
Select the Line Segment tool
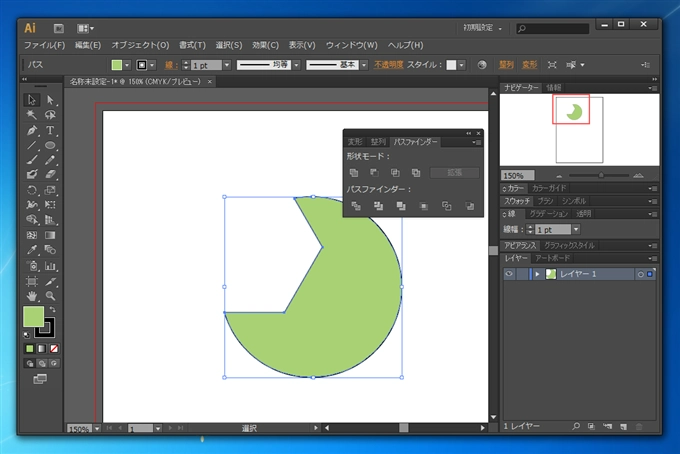[31, 145]
